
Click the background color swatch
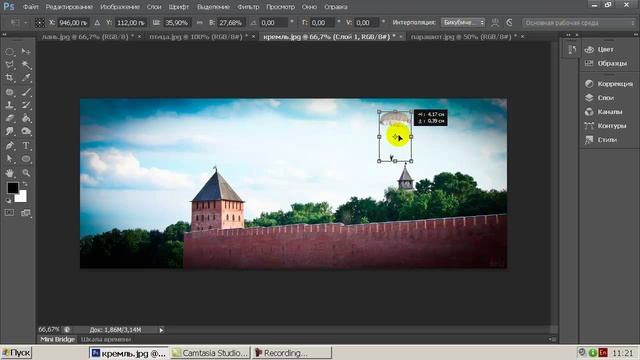22,198
